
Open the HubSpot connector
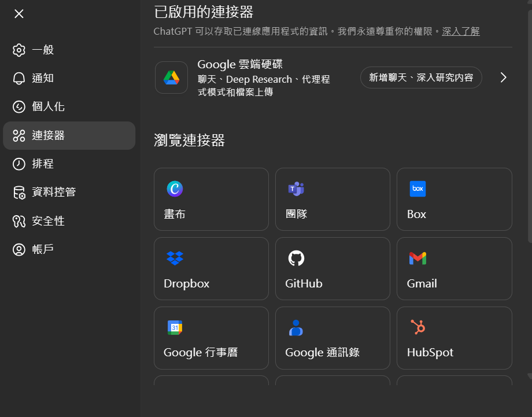(454, 338)
